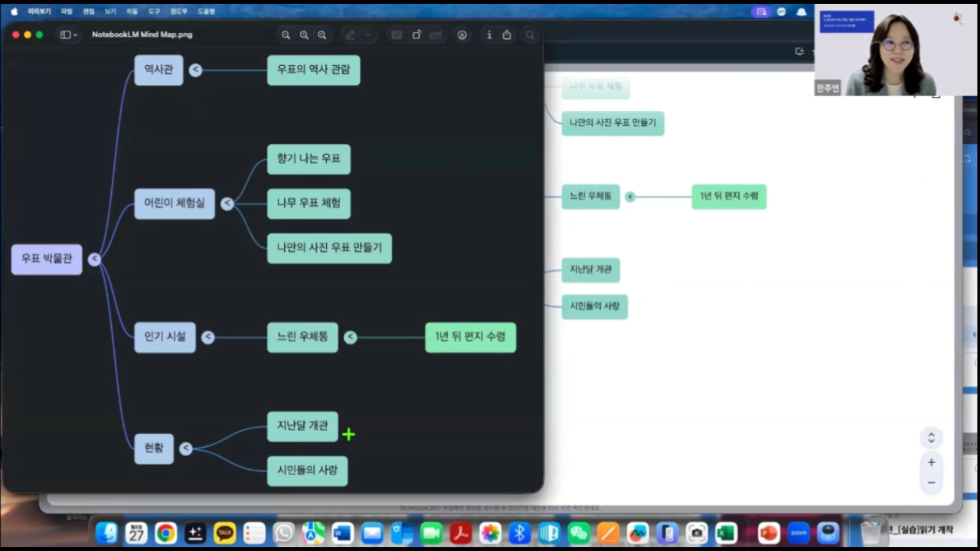Click the plus zoom button in NotebookLM
Viewport: 980px width, 551px height.
tap(931, 462)
